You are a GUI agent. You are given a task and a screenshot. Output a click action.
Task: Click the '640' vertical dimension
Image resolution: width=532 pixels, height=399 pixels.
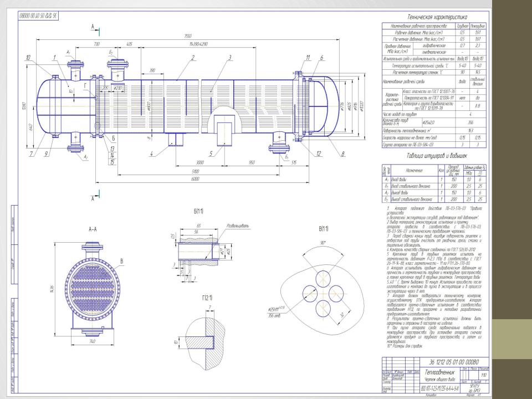click(30, 127)
